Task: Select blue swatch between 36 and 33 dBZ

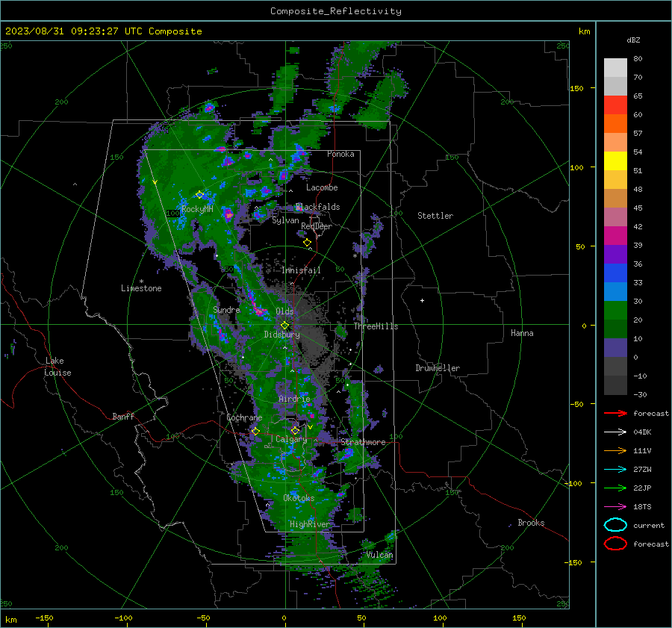Action: pos(615,273)
